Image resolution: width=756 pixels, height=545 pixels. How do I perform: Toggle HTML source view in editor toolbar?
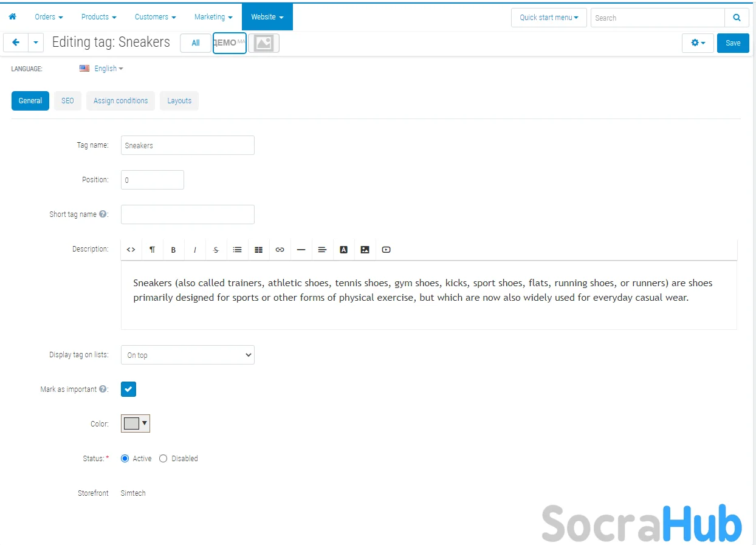tap(131, 250)
